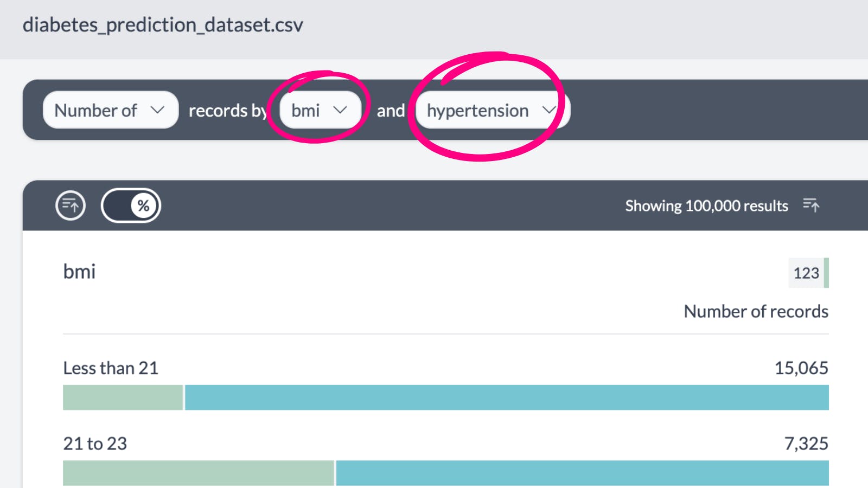Click the 15,065 record count
The width and height of the screenshot is (868, 488).
click(x=801, y=368)
